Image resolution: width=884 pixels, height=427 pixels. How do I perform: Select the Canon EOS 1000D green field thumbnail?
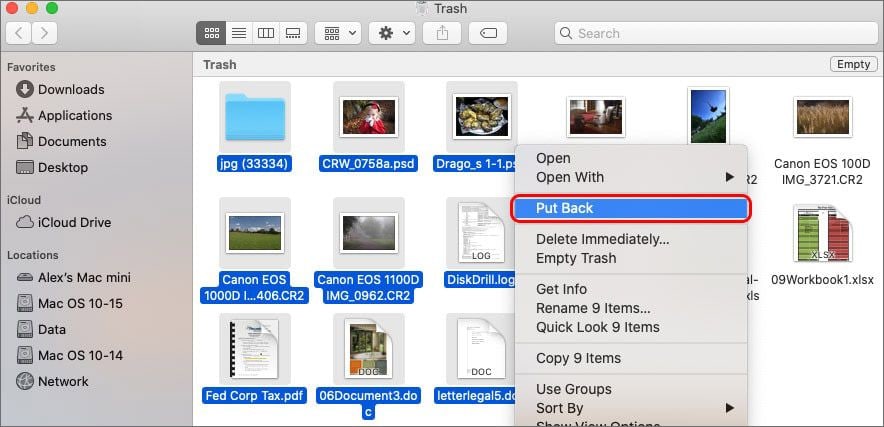255,232
